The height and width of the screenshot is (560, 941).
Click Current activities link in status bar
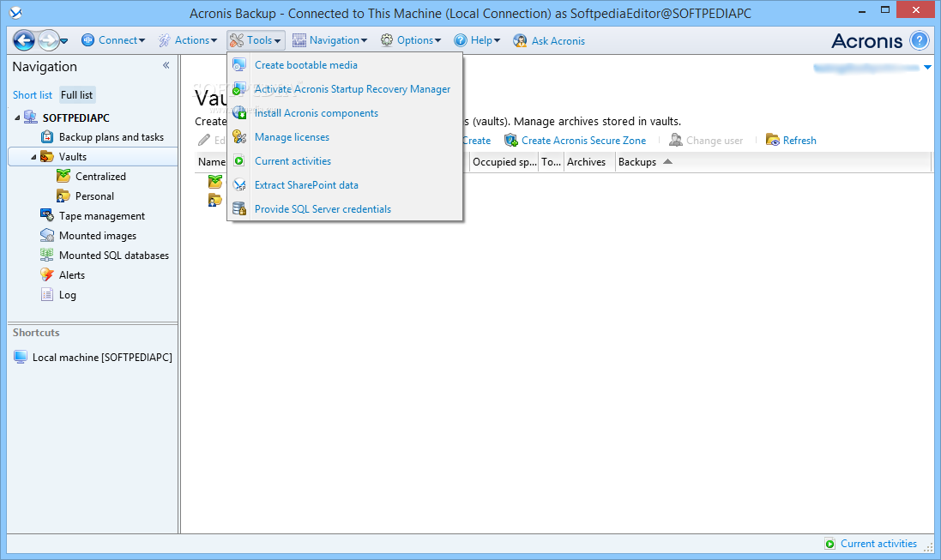point(878,544)
